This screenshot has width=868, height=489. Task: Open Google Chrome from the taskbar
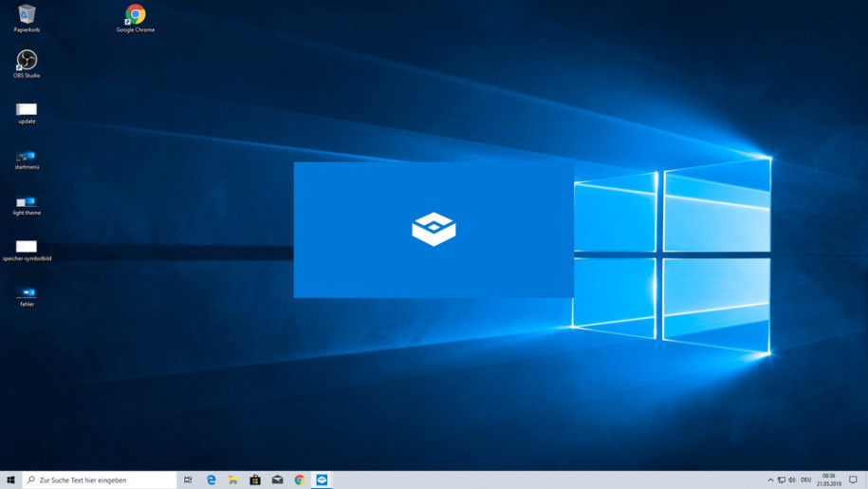click(x=300, y=480)
